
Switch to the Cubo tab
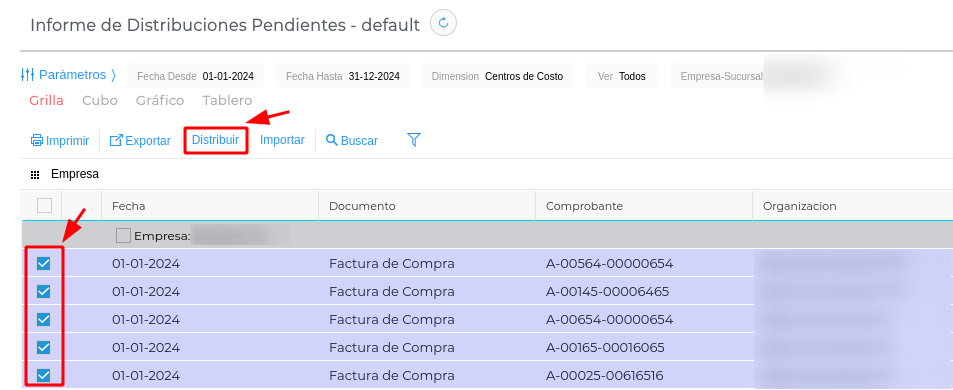100,100
